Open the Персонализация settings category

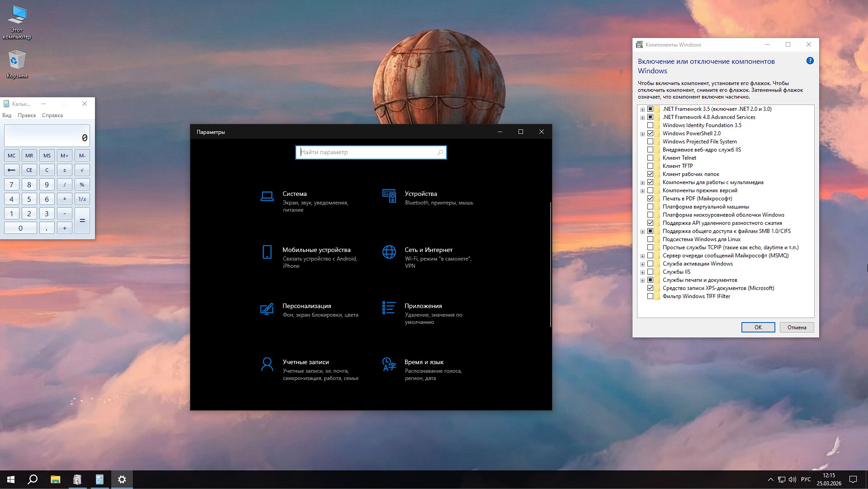(x=307, y=305)
